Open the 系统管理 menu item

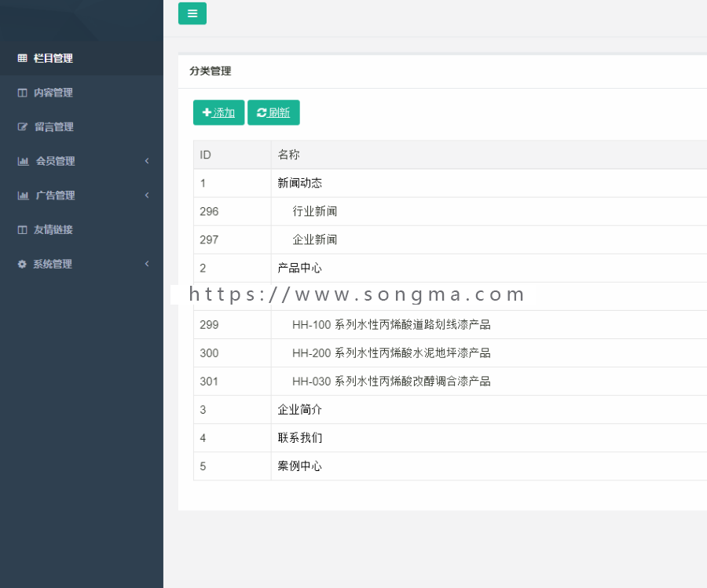82,264
